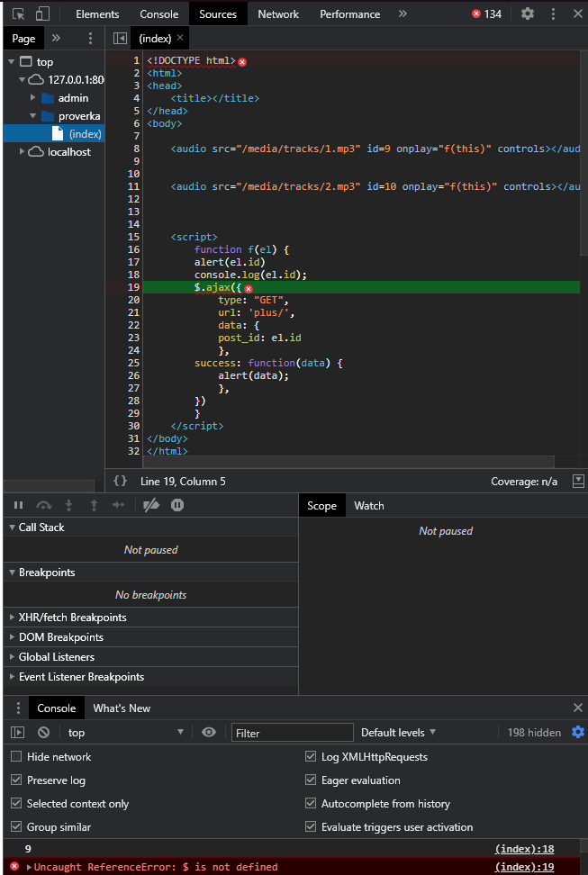Open the top context dropdown in console
The height and width of the screenshot is (875, 588).
(126, 732)
